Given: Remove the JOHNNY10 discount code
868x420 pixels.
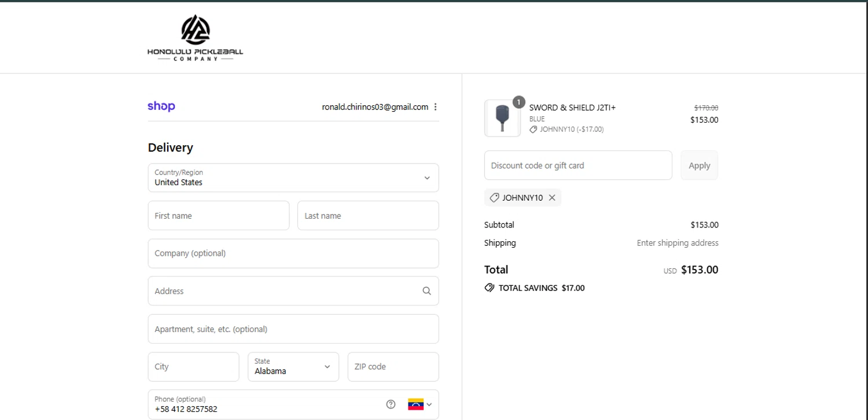Looking at the screenshot, I should pos(552,198).
